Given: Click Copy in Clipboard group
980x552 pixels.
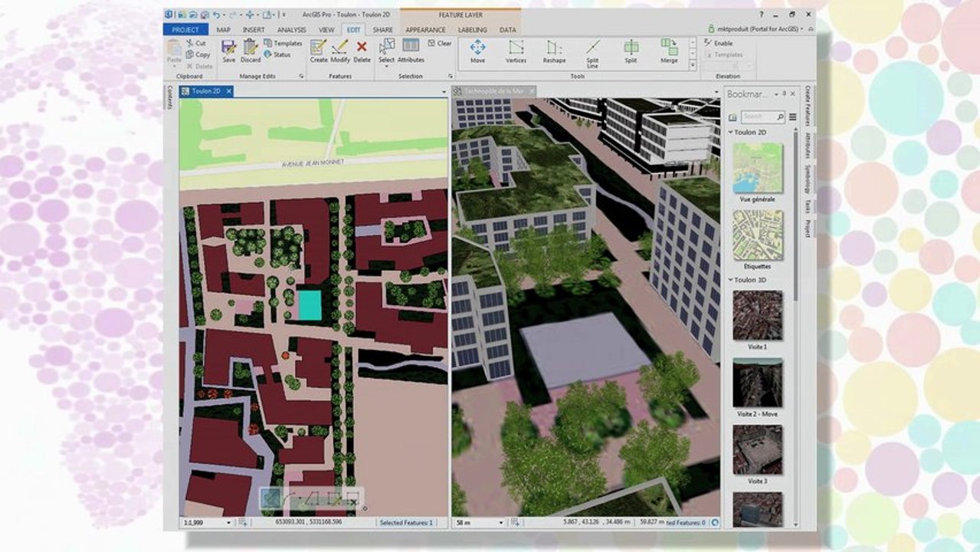Looking at the screenshot, I should click(x=198, y=54).
